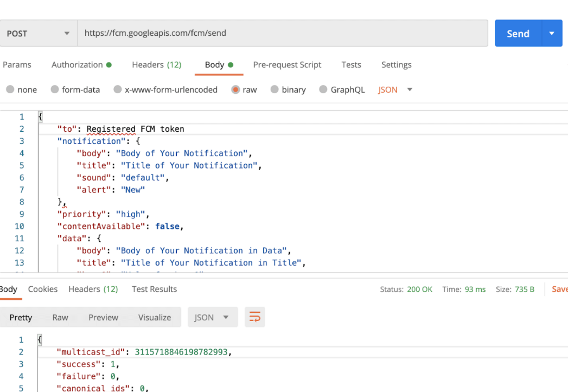This screenshot has width=568, height=392.
Task: Select the form-data radio option
Action: pyautogui.click(x=54, y=90)
